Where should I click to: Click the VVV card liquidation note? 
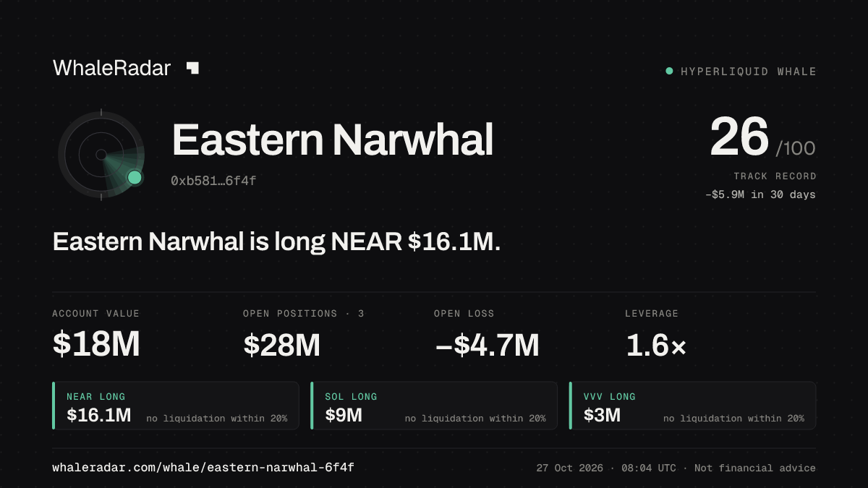733,419
